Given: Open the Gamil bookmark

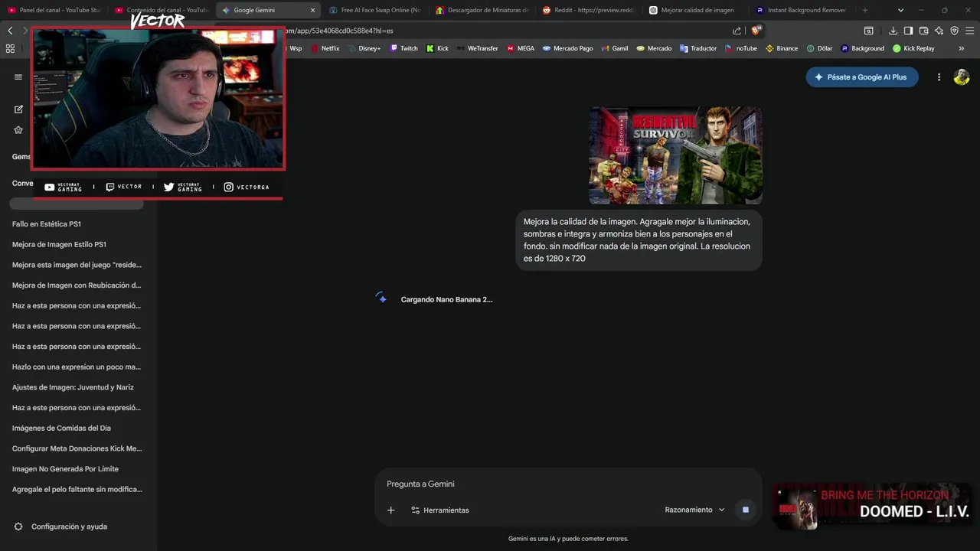Looking at the screenshot, I should (613, 48).
